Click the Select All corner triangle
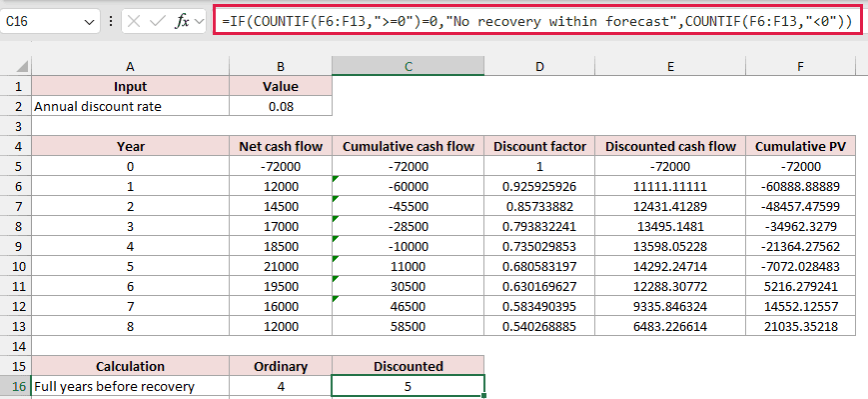Image resolution: width=868 pixels, height=399 pixels. [22, 66]
